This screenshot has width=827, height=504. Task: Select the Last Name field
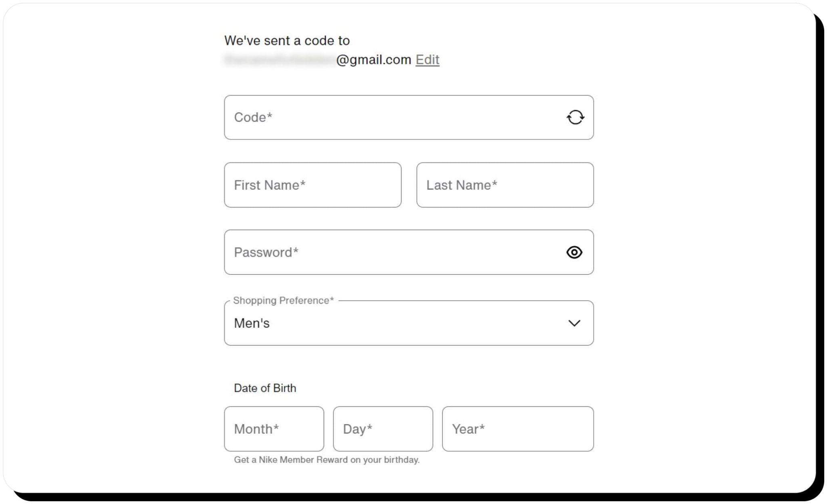[x=504, y=185]
